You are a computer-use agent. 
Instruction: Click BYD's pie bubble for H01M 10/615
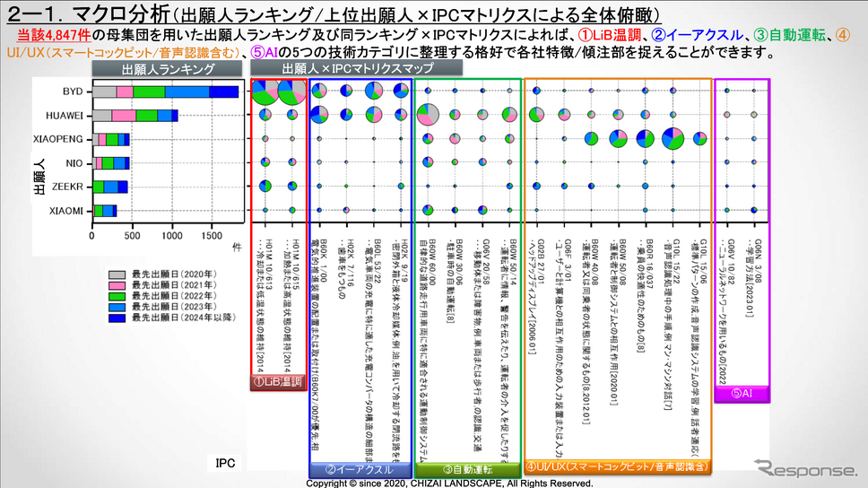[291, 91]
